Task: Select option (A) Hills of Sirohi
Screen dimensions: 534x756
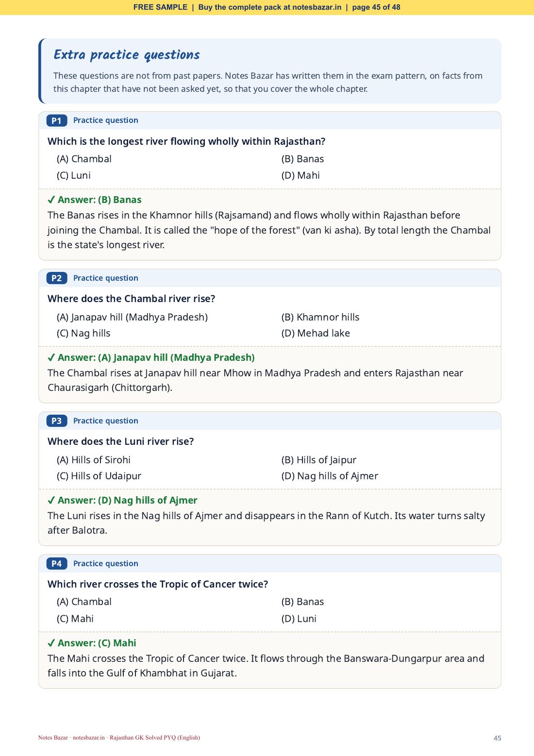Action: (x=94, y=460)
